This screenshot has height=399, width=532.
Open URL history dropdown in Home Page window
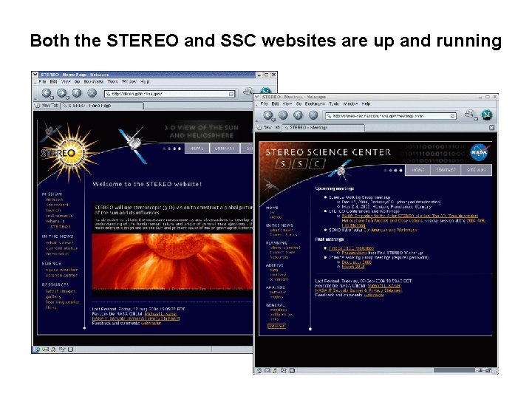click(231, 94)
